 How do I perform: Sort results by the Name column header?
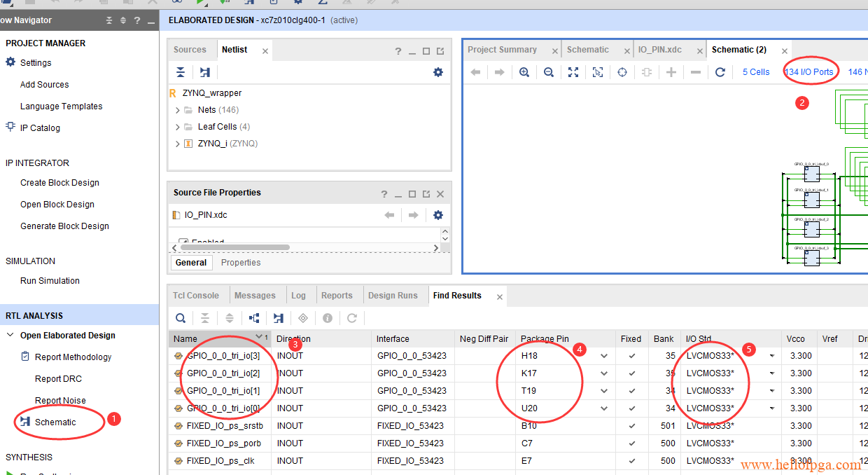[210, 339]
